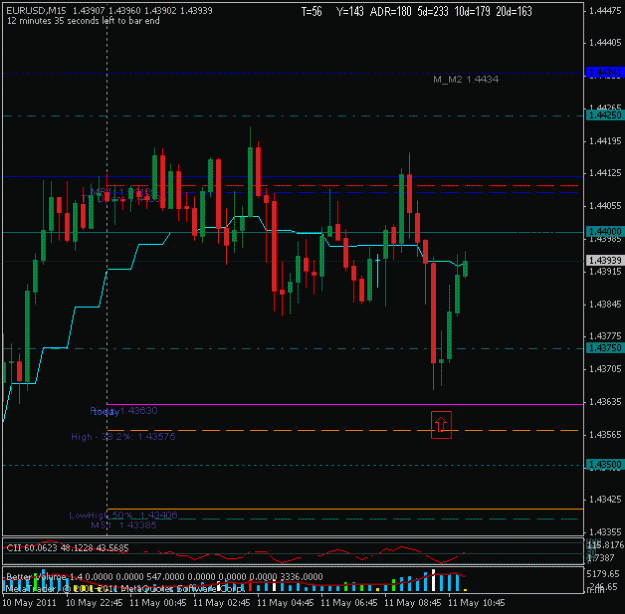Click the red up-arrow signal marker
This screenshot has height=614, width=625.
[x=441, y=425]
